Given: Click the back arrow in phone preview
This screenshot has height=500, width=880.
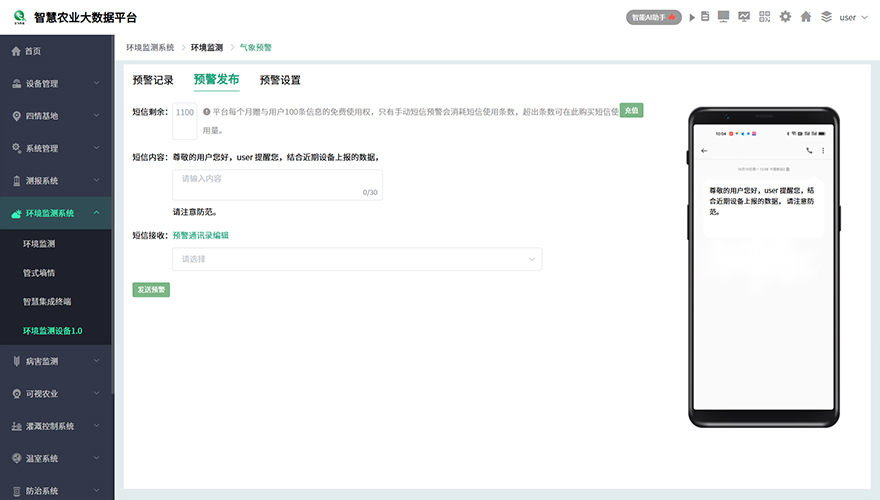Looking at the screenshot, I should [x=704, y=151].
